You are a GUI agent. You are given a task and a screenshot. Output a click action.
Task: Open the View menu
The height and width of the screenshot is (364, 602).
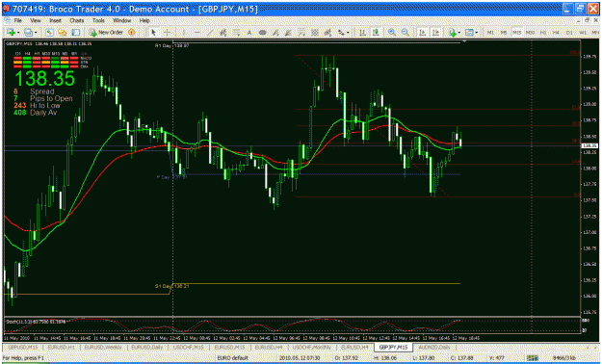(36, 20)
